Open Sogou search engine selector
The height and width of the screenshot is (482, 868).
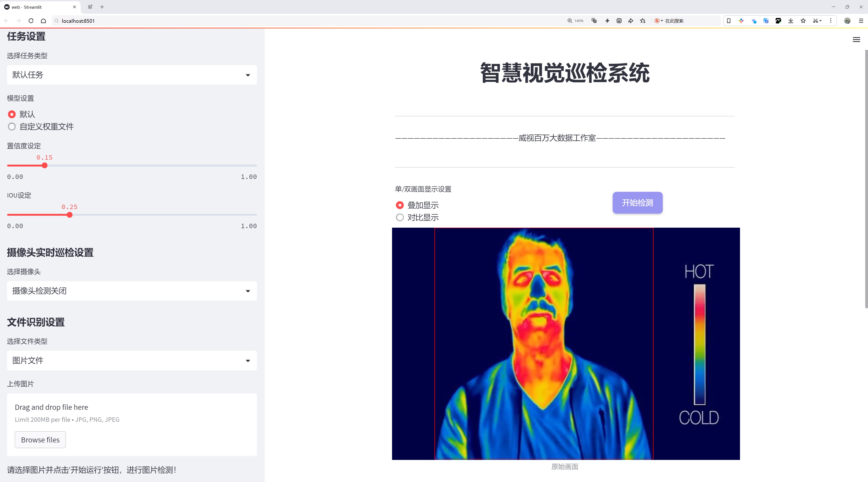[658, 20]
